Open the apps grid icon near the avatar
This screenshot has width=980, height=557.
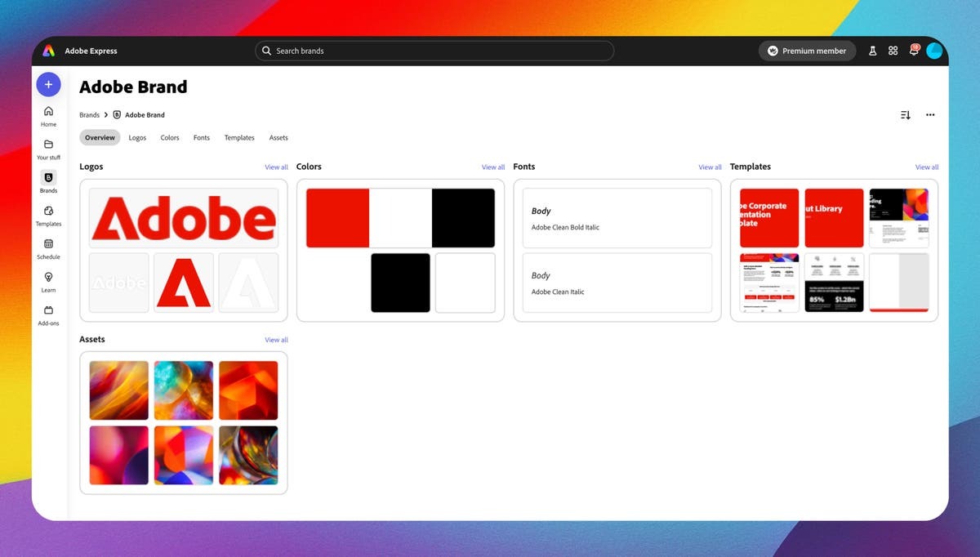click(x=893, y=50)
